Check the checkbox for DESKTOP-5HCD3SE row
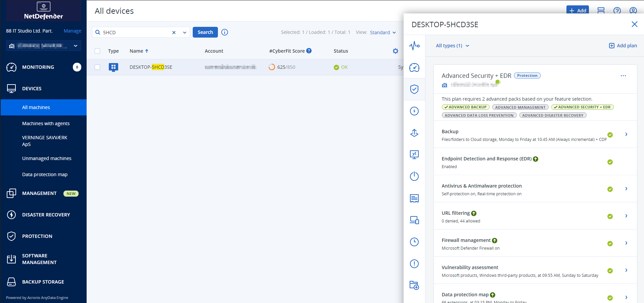This screenshot has width=644, height=303. (x=97, y=67)
